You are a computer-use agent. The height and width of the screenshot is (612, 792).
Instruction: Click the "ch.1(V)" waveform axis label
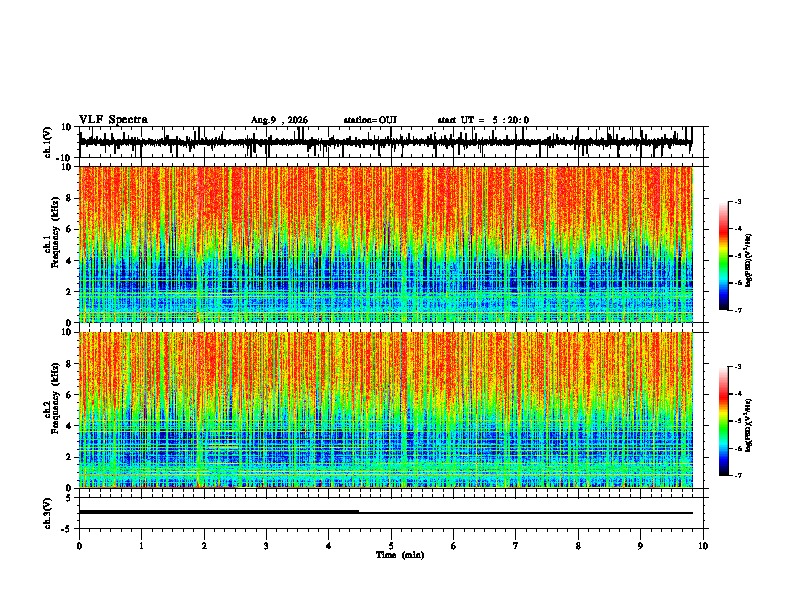coord(48,142)
